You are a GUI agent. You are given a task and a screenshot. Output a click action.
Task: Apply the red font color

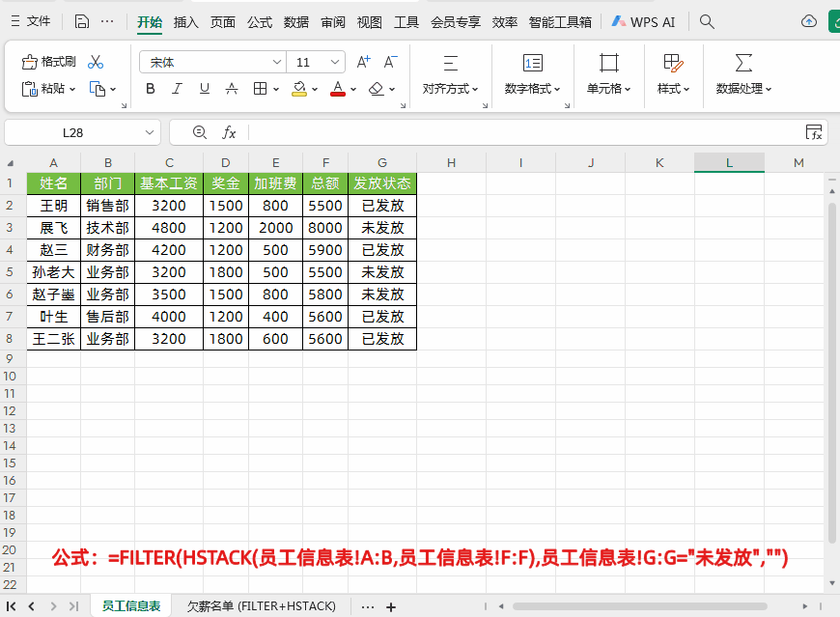pyautogui.click(x=338, y=89)
